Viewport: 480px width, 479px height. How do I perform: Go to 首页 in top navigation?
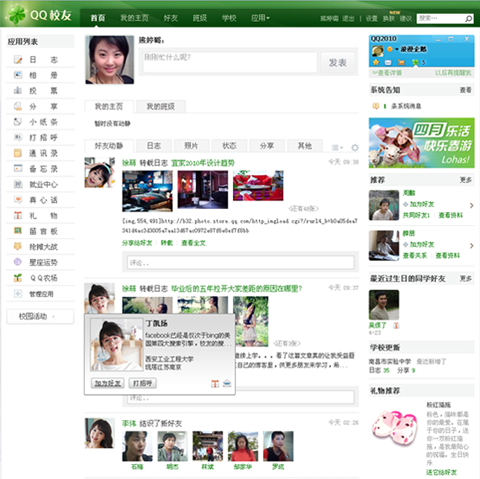[98, 18]
